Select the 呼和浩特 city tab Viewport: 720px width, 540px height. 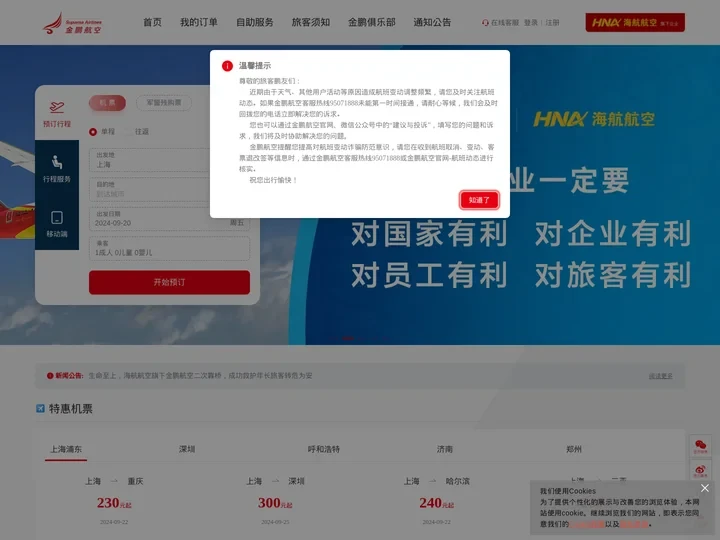tap(324, 449)
